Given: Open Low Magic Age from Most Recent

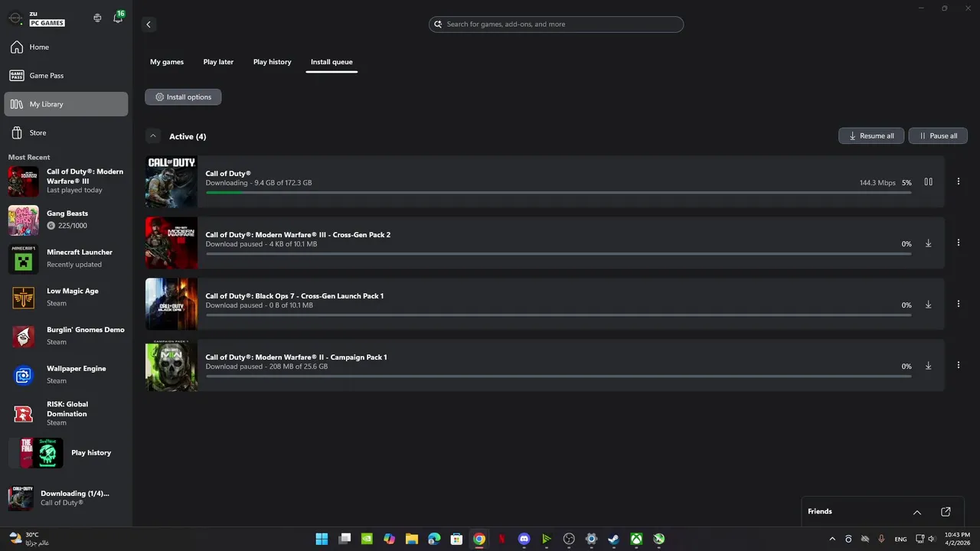Looking at the screenshot, I should pos(66,297).
